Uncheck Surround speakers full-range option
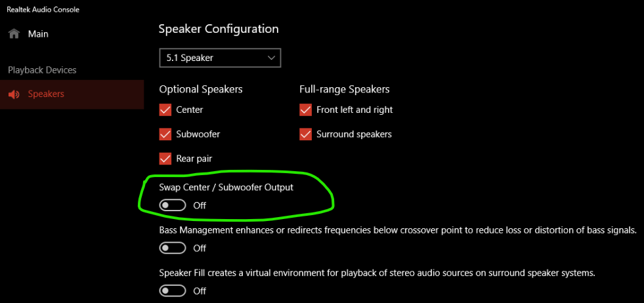This screenshot has width=644, height=303. [305, 134]
